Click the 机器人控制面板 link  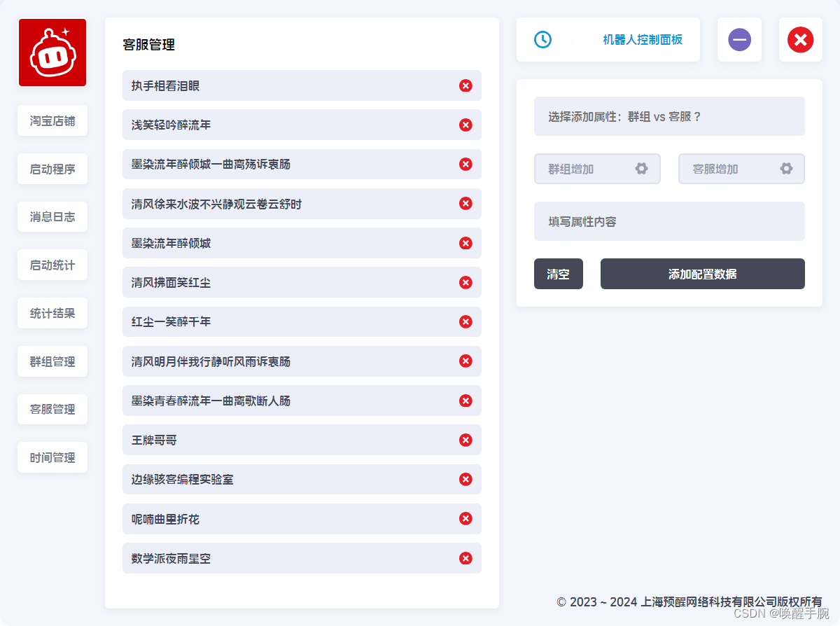coord(643,39)
